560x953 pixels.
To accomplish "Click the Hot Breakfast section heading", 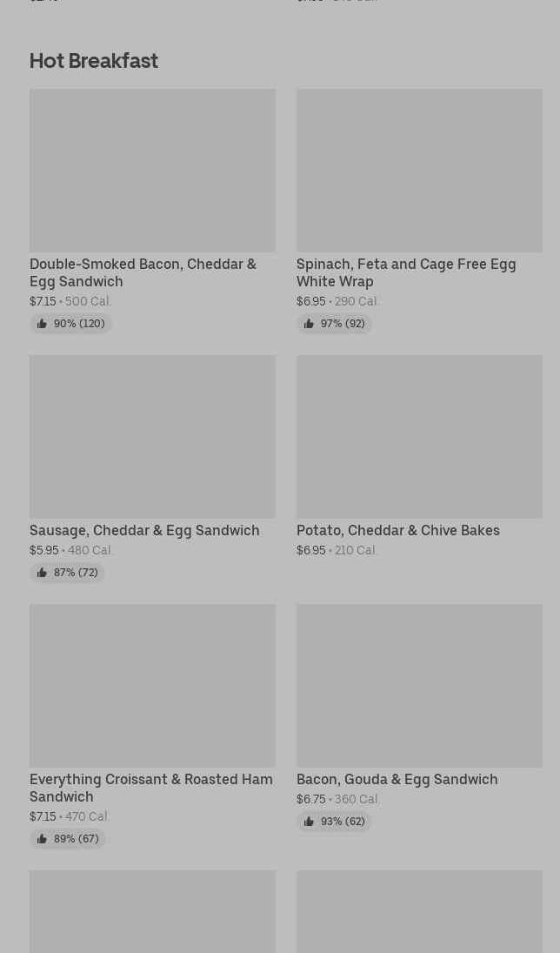I will click(x=94, y=61).
